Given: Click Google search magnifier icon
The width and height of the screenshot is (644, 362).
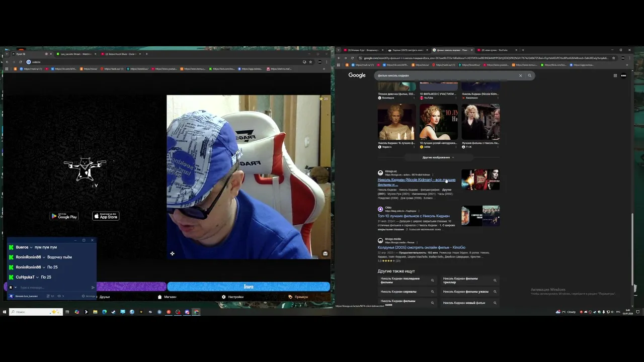Looking at the screenshot, I should point(529,75).
